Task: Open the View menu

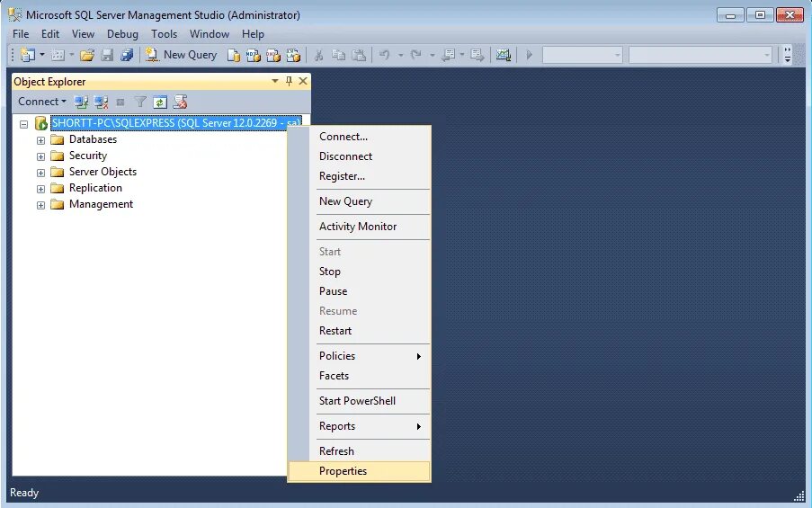Action: tap(83, 34)
